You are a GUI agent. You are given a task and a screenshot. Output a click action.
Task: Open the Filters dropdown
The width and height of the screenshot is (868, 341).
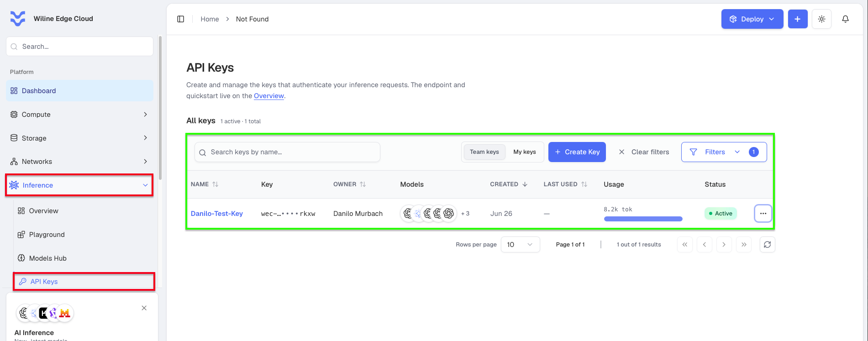(724, 152)
